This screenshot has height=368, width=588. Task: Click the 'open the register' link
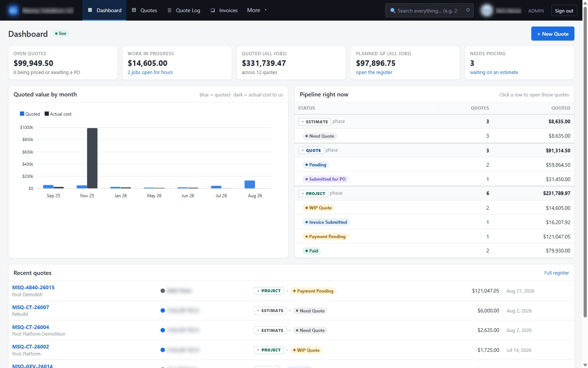click(x=374, y=72)
